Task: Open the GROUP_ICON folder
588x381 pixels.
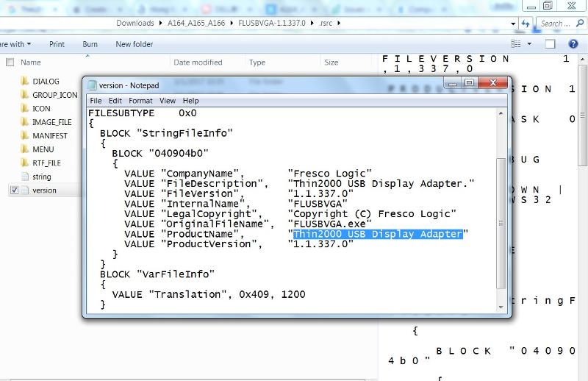Action: 54,95
